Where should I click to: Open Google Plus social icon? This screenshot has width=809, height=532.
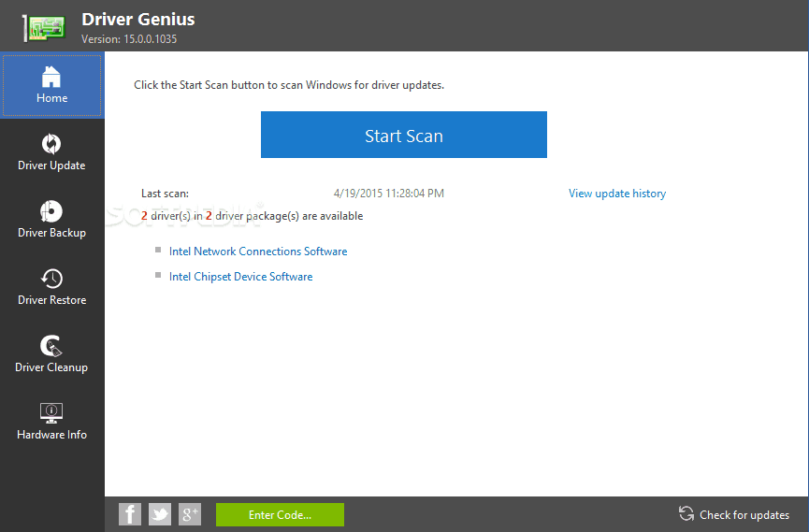(190, 514)
